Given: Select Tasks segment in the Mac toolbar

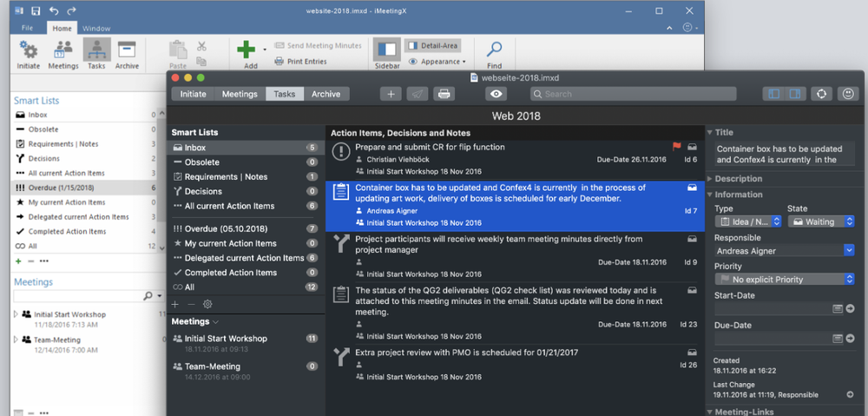Looking at the screenshot, I should click(x=285, y=94).
